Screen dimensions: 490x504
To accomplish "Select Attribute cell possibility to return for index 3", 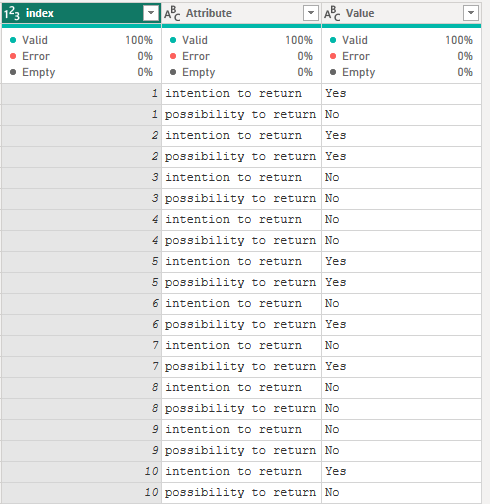I will [x=241, y=199].
